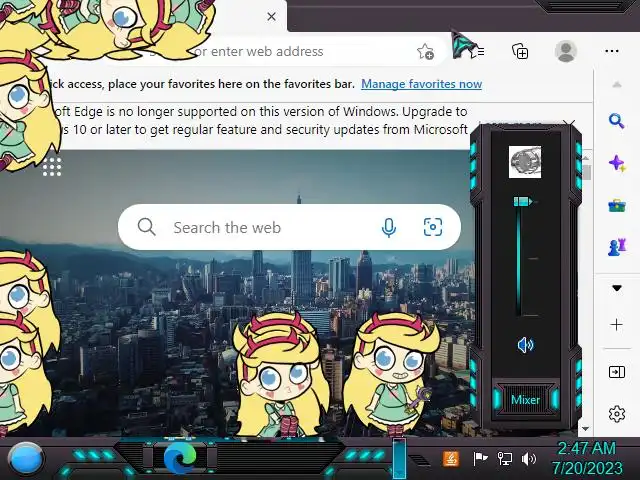Click Manage favorites now link

[422, 84]
